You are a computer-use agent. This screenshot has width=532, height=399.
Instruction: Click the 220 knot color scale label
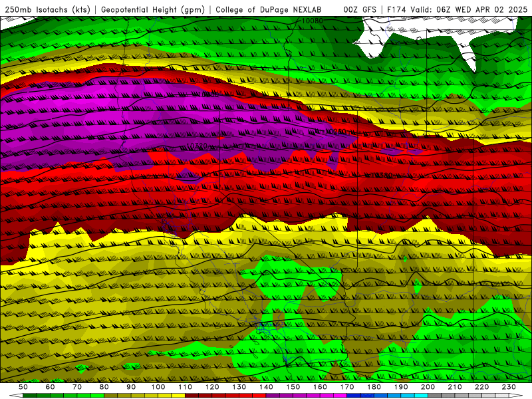pos(482,387)
